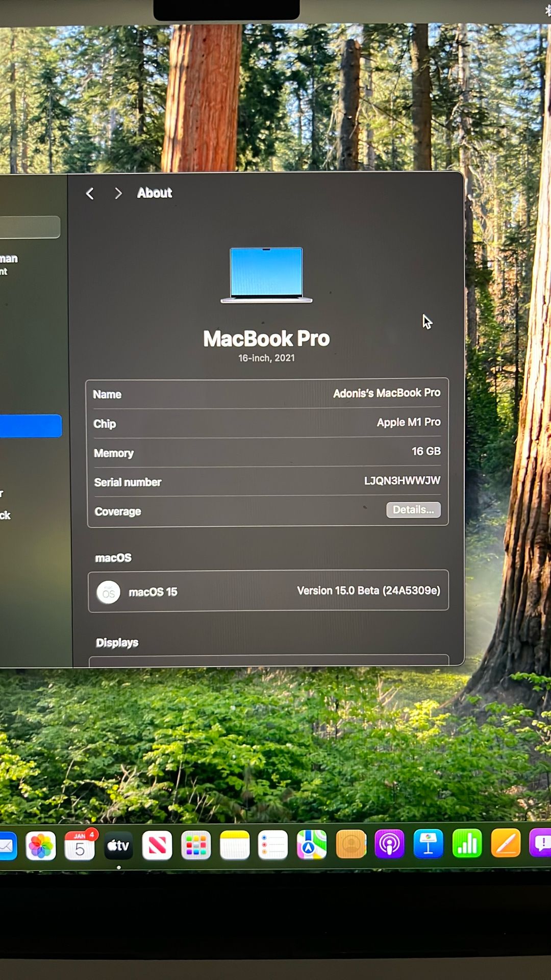Open the Reminders app
This screenshot has width=551, height=980.
[x=273, y=845]
